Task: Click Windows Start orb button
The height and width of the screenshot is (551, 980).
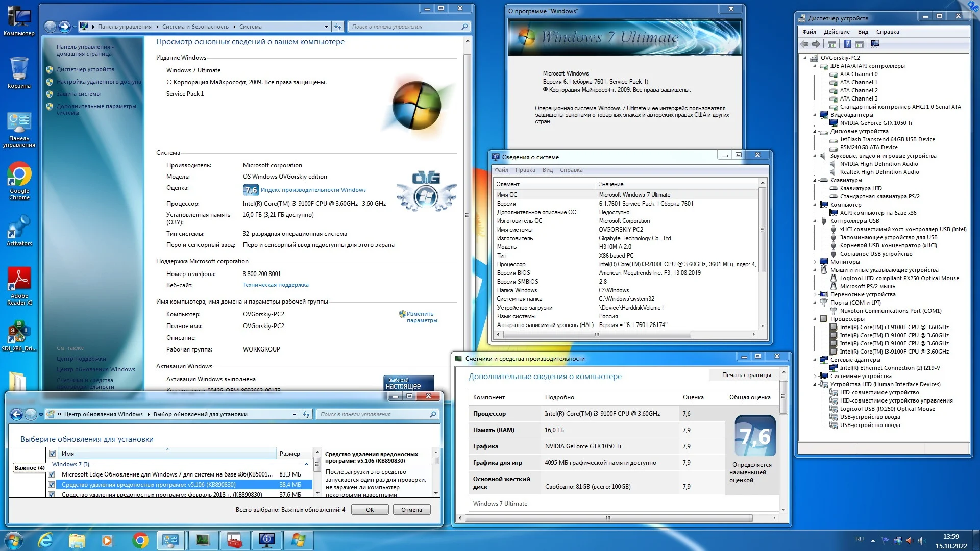Action: (13, 540)
